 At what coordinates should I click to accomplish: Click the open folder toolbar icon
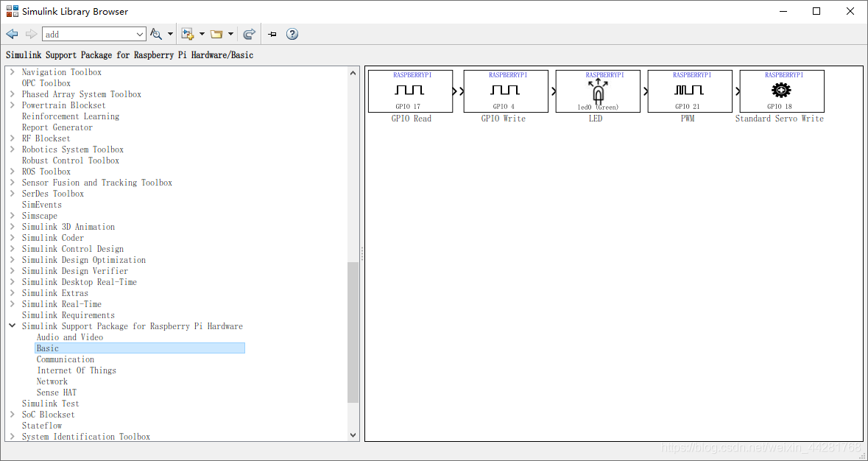click(x=216, y=35)
